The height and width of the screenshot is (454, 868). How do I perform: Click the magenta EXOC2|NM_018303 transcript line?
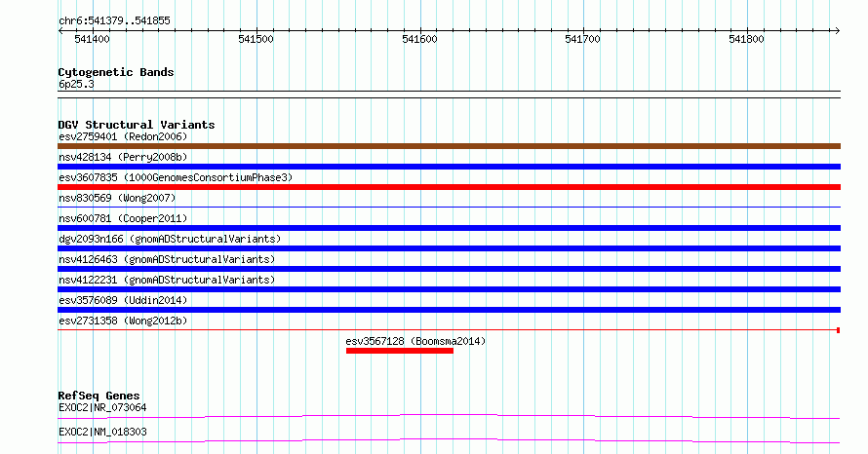click(449, 440)
